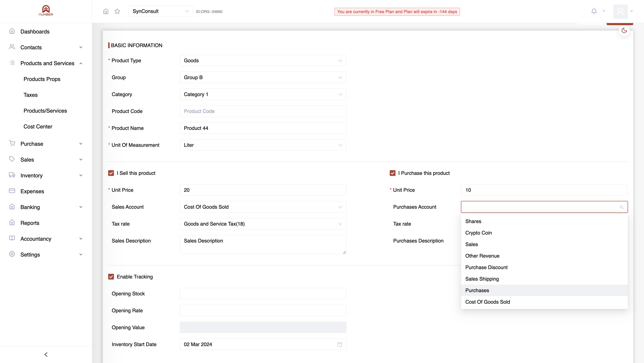This screenshot has width=644, height=363.
Task: Open the Group dropdown showing Group B
Action: coord(263,77)
